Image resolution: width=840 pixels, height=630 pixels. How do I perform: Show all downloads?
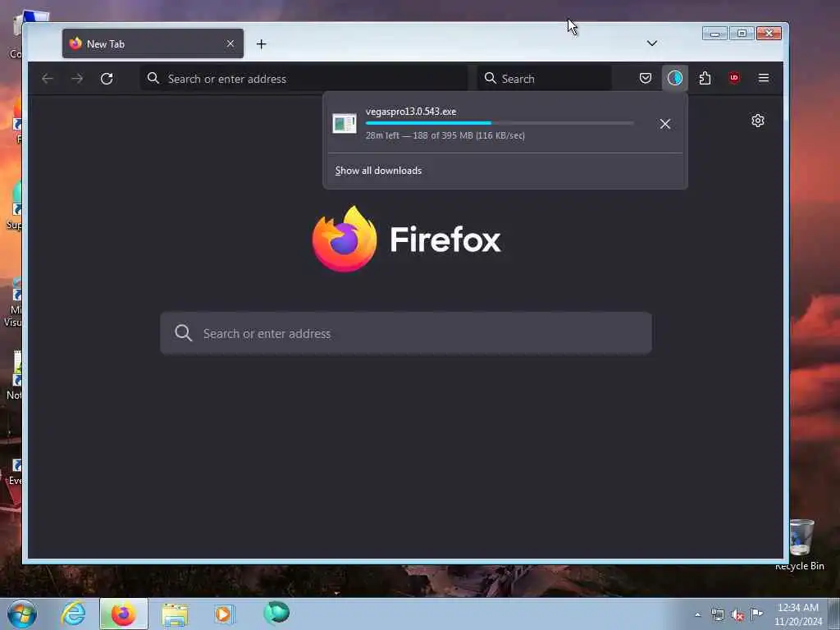point(378,171)
